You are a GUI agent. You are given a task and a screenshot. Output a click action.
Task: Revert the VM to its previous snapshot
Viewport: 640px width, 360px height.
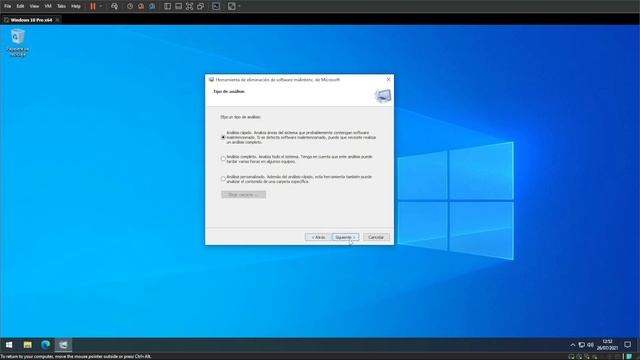[x=141, y=6]
